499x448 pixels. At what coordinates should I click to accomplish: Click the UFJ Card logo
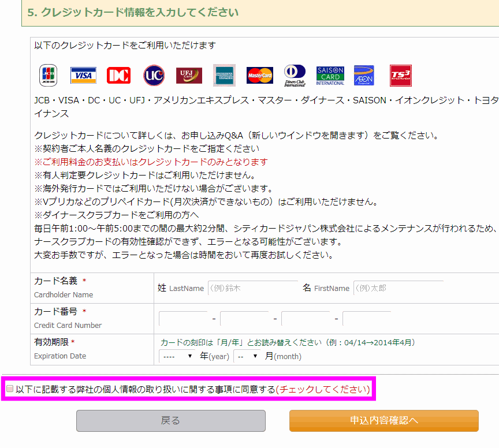click(x=189, y=76)
